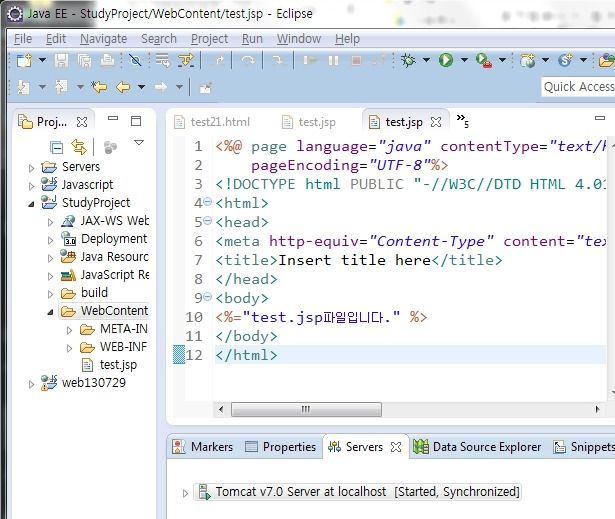The width and height of the screenshot is (615, 519).
Task: Collapse the line 4 html fold marker
Action: tap(208, 202)
